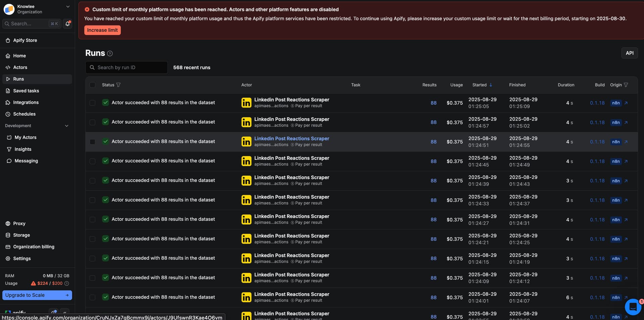Click status text of 01:24:01 run

click(x=163, y=297)
